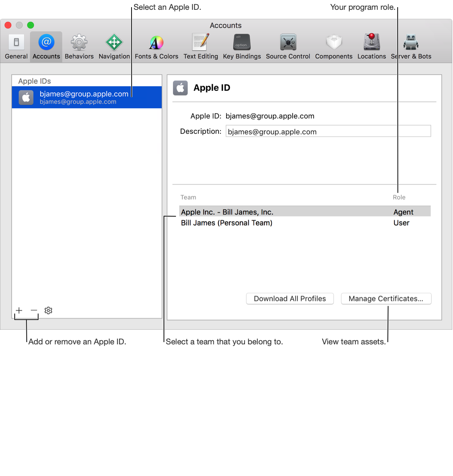Viewport: 453px width, 476px height.
Task: Edit the Description text field
Action: tap(328, 131)
